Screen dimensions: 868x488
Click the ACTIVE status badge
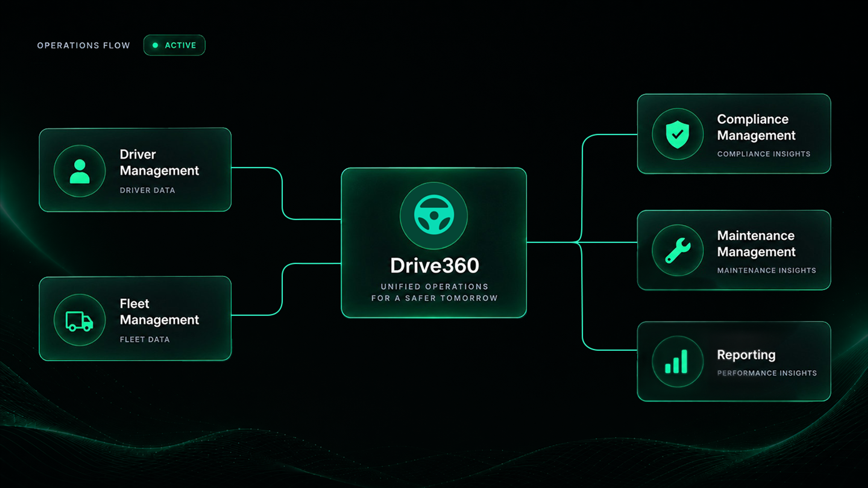click(x=174, y=45)
